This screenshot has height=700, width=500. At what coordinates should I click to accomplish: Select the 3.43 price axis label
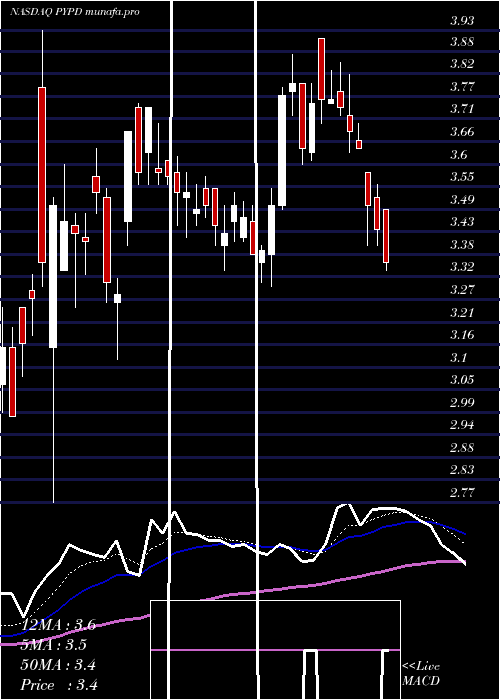tap(462, 222)
